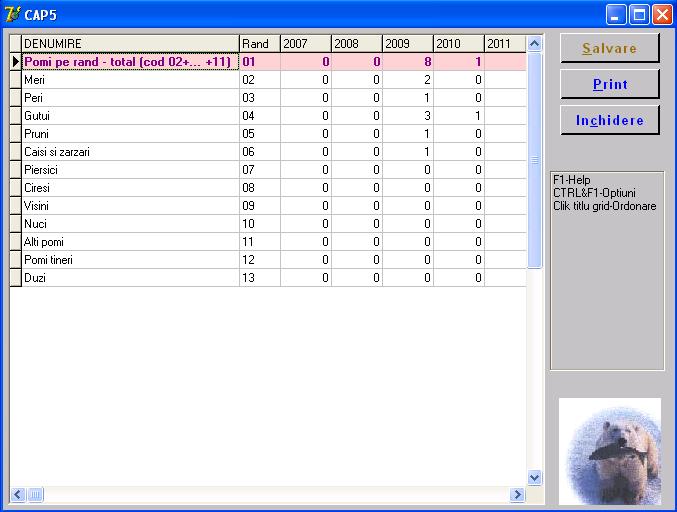Viewport: 677px width, 512px height.
Task: Sort by the 2009 column header
Action: click(407, 44)
